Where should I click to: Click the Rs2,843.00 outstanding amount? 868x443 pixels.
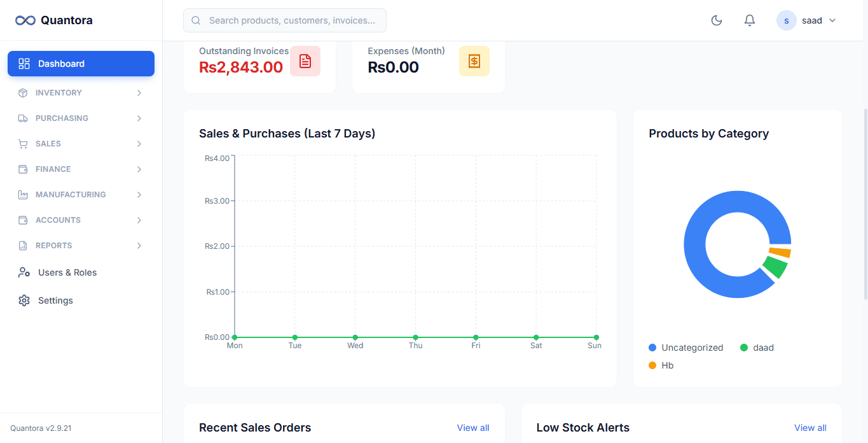point(241,67)
